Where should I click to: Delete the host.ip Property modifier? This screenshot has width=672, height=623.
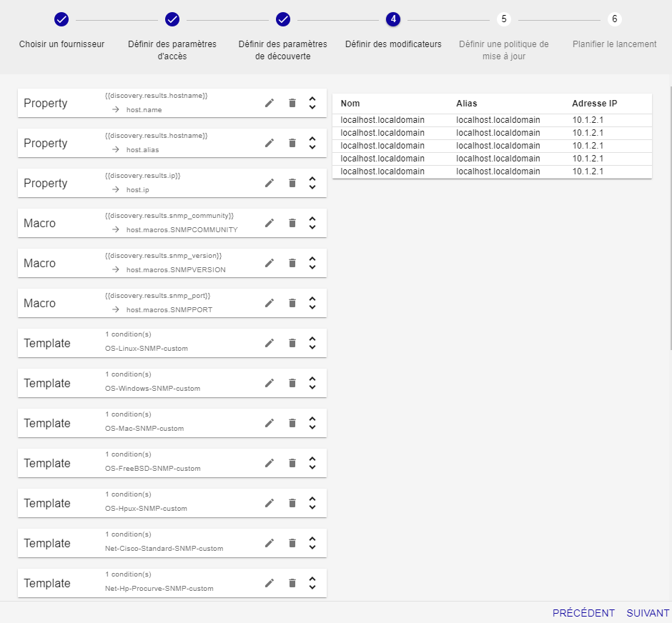pyautogui.click(x=292, y=184)
